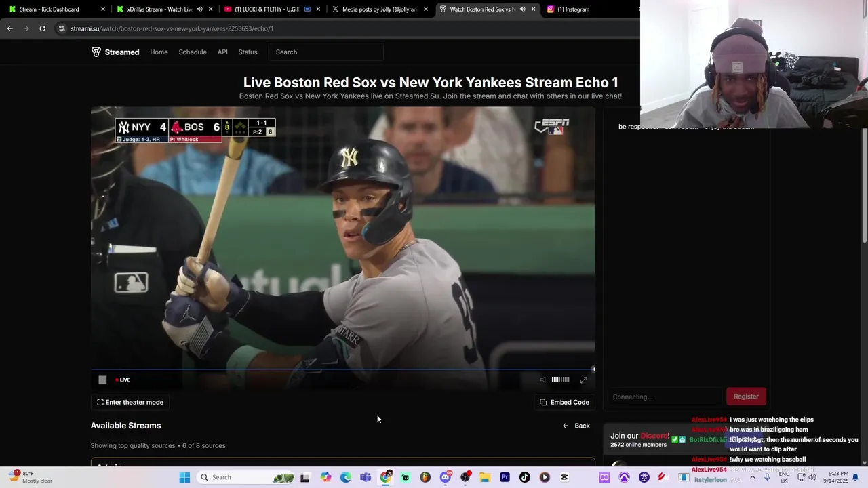Open the API page
This screenshot has height=488, width=868.
[222, 52]
